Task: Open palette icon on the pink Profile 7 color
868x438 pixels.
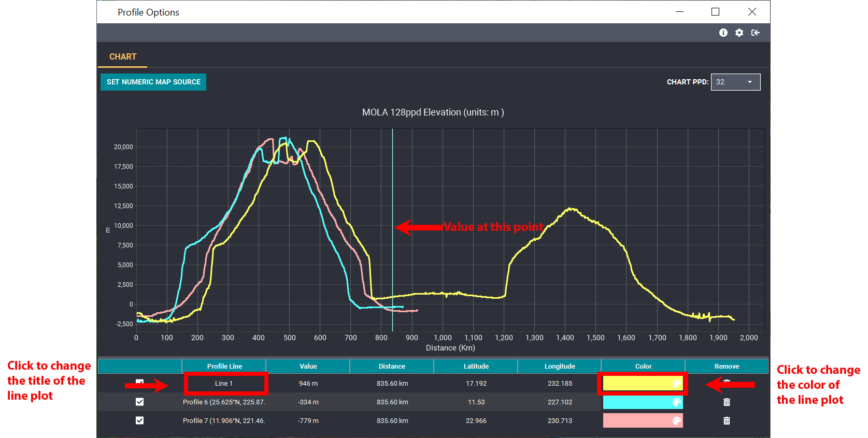Action: click(x=676, y=421)
